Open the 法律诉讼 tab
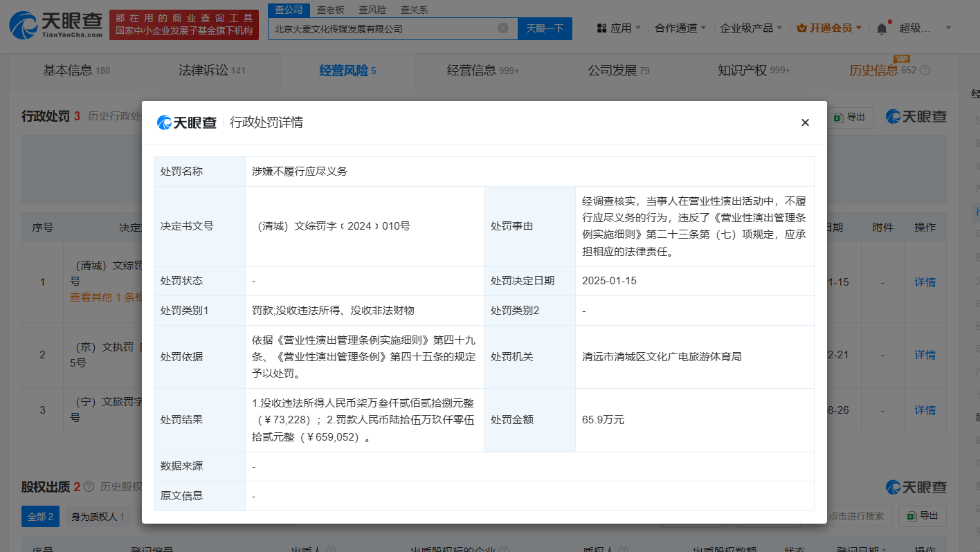The height and width of the screenshot is (552, 980). [211, 71]
